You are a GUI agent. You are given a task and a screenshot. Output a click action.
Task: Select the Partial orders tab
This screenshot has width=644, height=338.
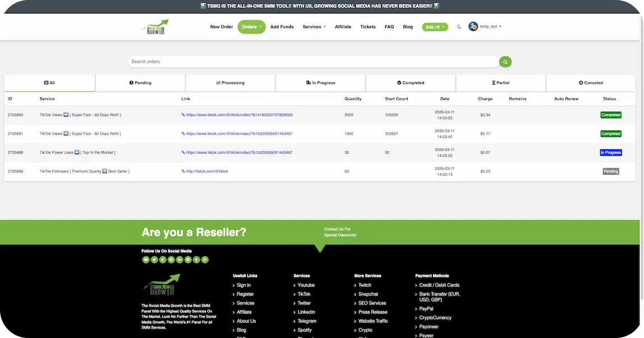[x=500, y=82]
